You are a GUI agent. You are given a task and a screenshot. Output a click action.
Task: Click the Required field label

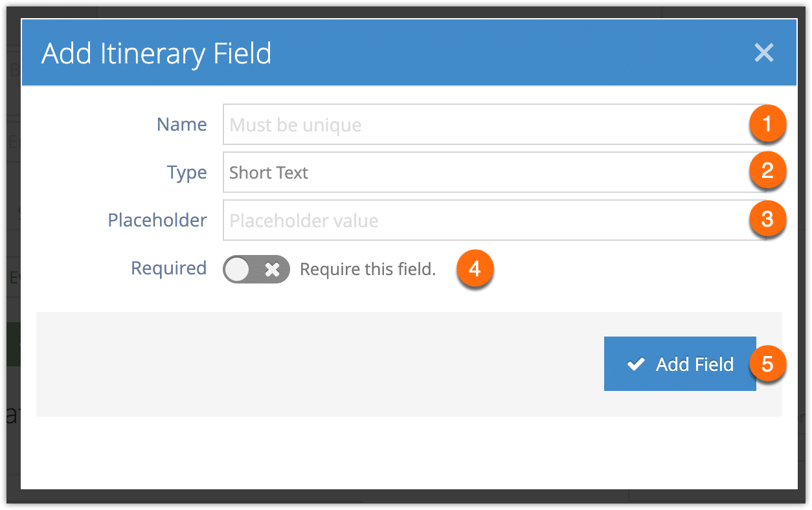[x=169, y=268]
